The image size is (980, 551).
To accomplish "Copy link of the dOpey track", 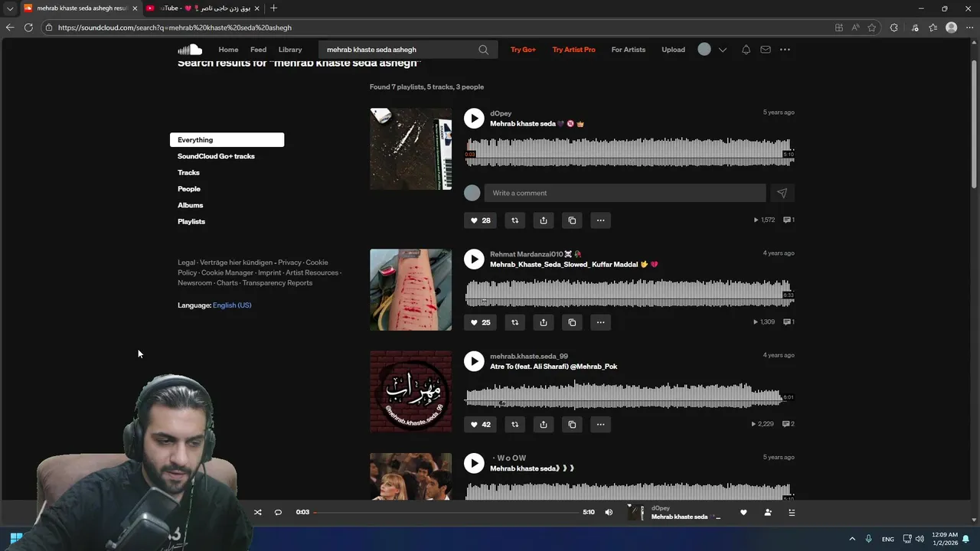I will (x=572, y=220).
